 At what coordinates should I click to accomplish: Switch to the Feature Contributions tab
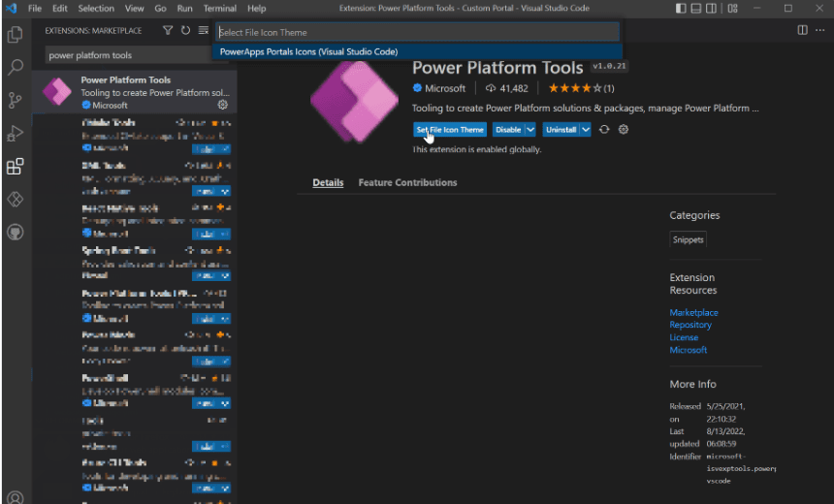point(407,182)
